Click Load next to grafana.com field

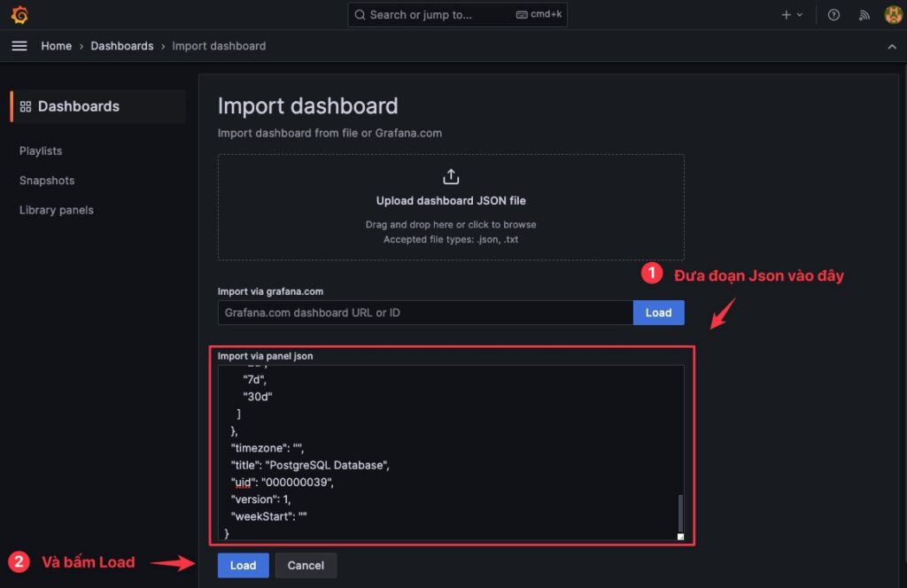(x=658, y=313)
